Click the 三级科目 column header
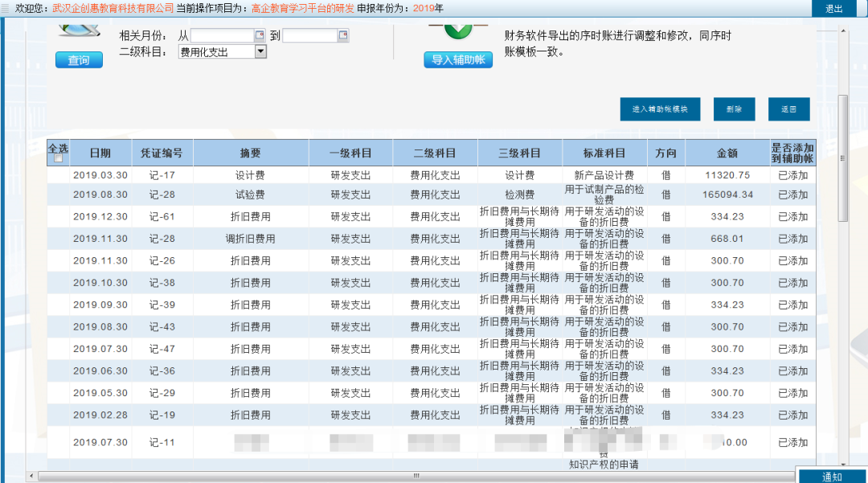This screenshot has height=483, width=868. [520, 153]
